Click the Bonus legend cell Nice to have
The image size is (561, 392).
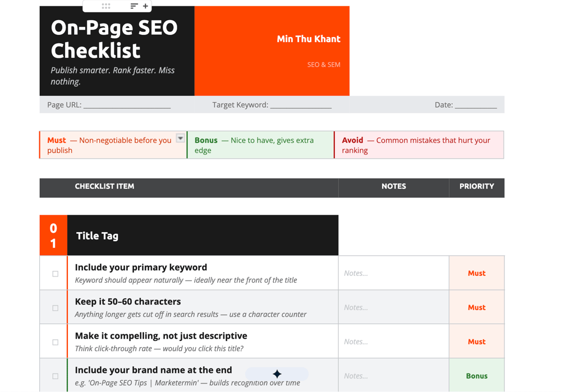click(260, 145)
